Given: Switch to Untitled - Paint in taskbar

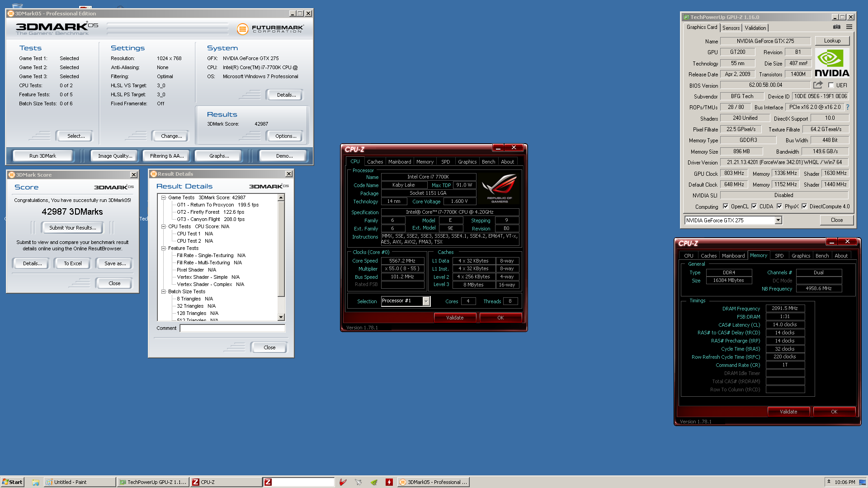Looking at the screenshot, I should point(79,482).
